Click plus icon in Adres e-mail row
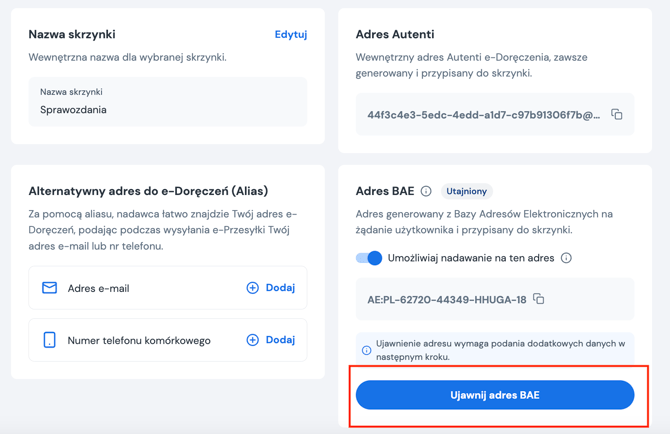This screenshot has height=434, width=670. (253, 288)
